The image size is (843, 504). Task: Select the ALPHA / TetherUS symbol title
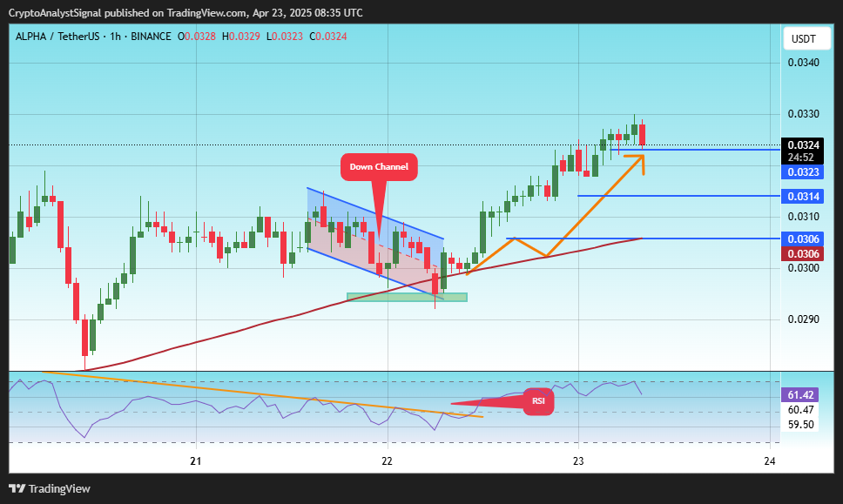pyautogui.click(x=57, y=37)
